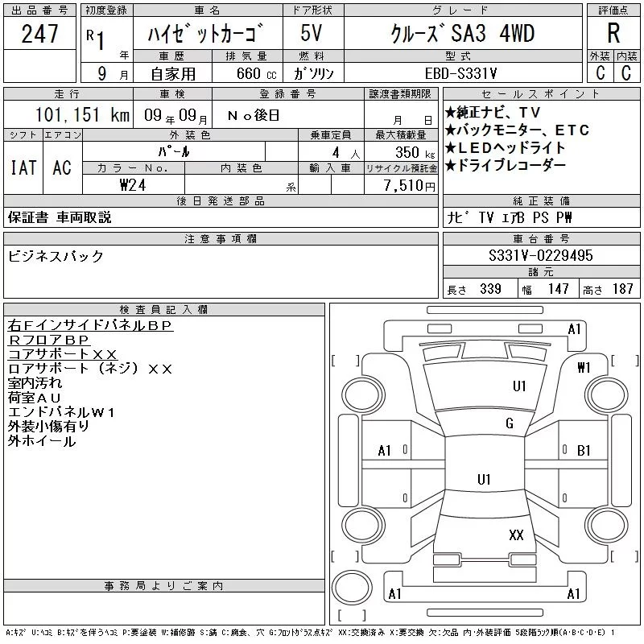Select length value "339"

[x=490, y=289]
